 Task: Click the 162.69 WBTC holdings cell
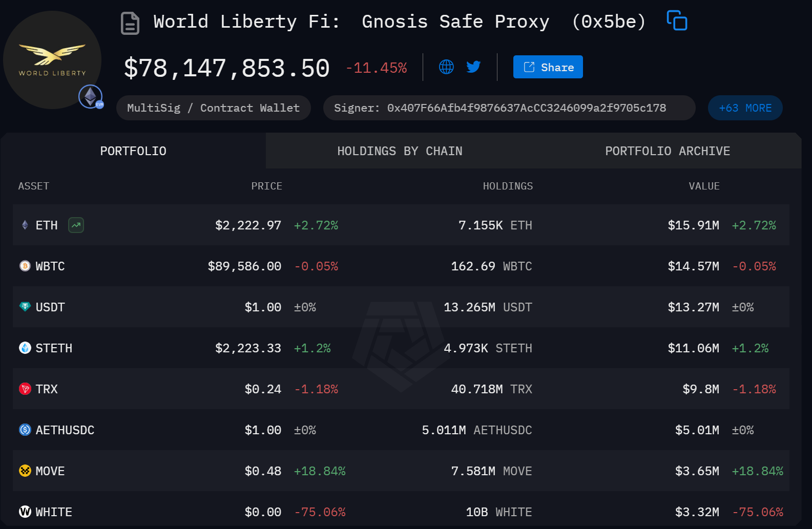coord(491,266)
